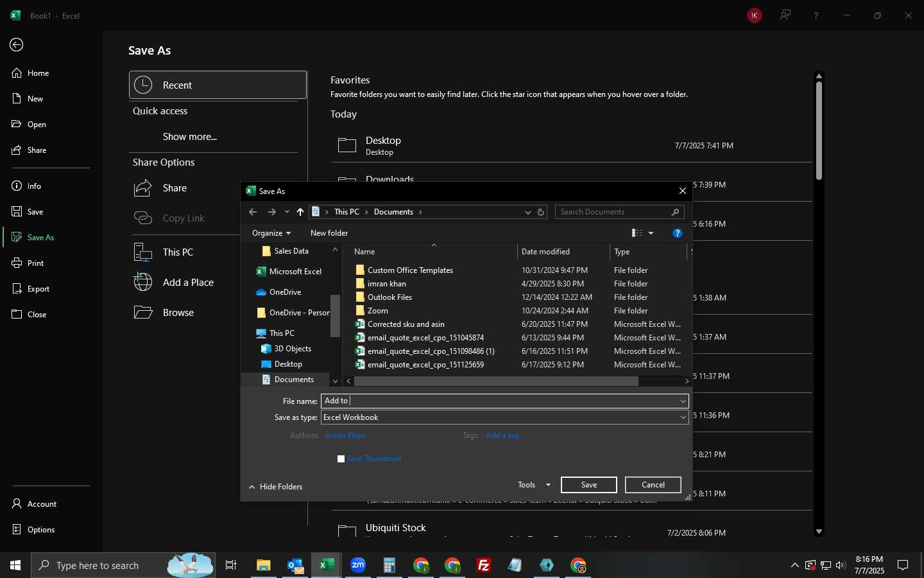Click the search magnifier in Search Documents

(x=675, y=212)
